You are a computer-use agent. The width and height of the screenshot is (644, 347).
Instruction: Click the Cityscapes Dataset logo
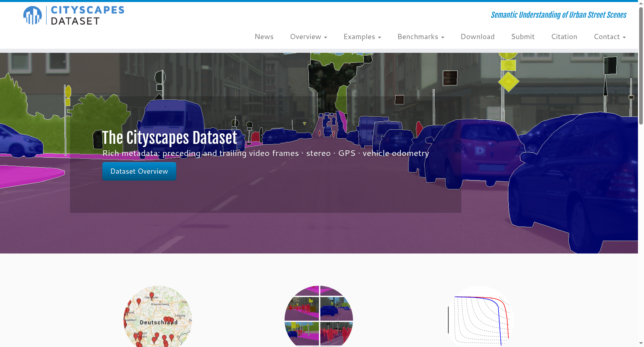74,15
